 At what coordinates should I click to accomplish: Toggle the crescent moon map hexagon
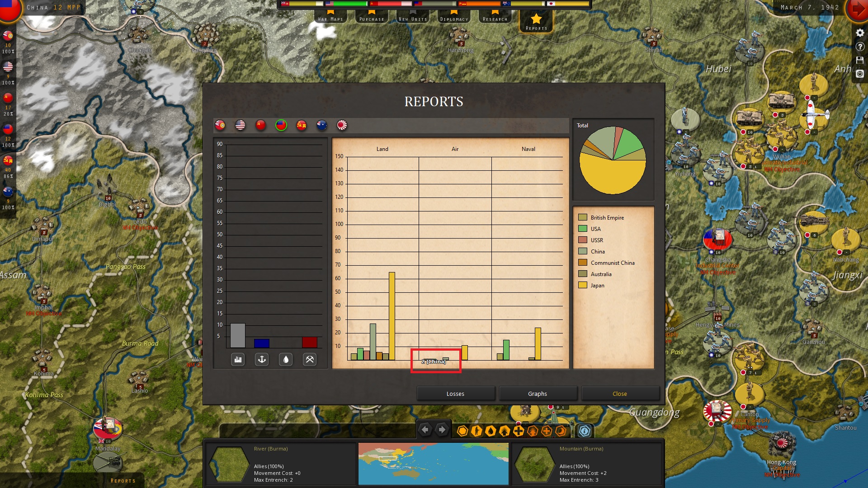click(x=561, y=431)
